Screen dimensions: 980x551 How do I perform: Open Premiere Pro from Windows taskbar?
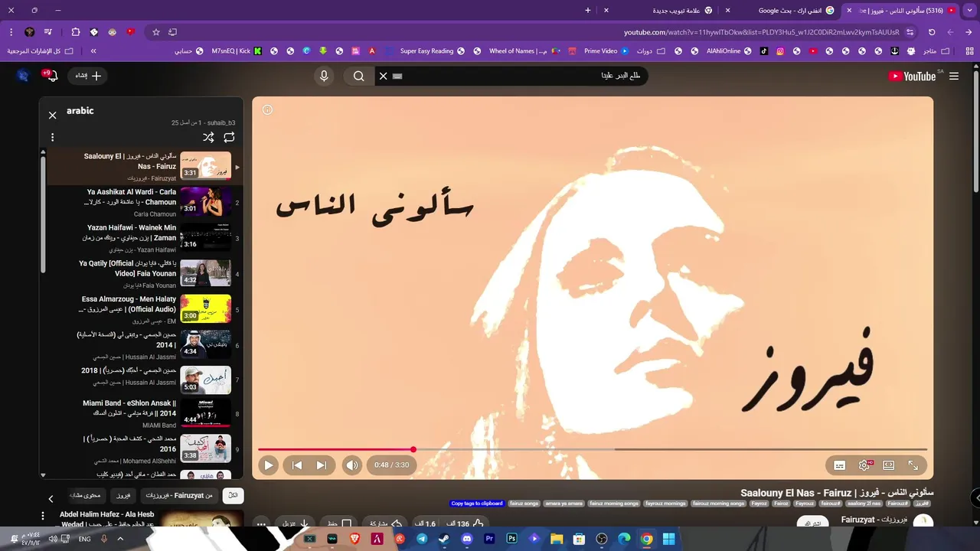(x=489, y=539)
